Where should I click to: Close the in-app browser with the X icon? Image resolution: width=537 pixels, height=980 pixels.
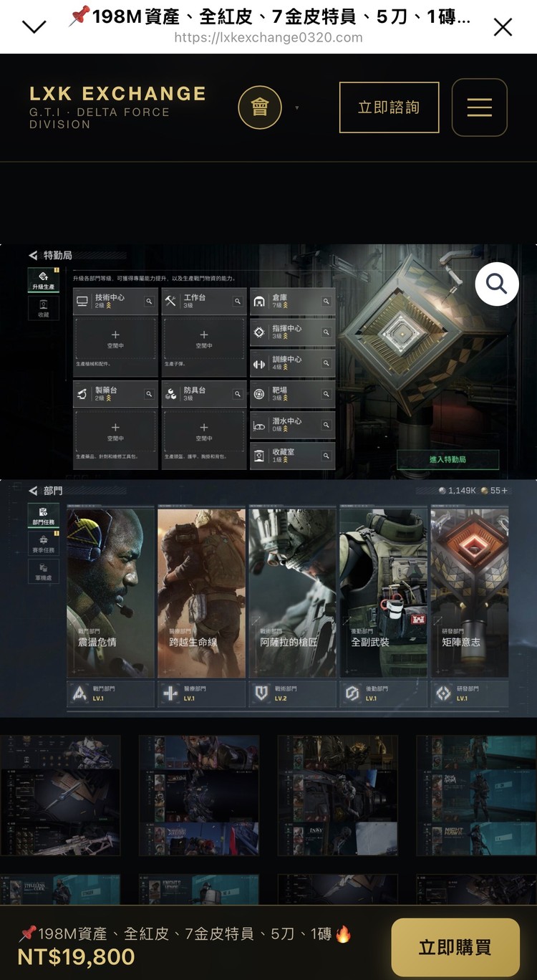click(503, 27)
